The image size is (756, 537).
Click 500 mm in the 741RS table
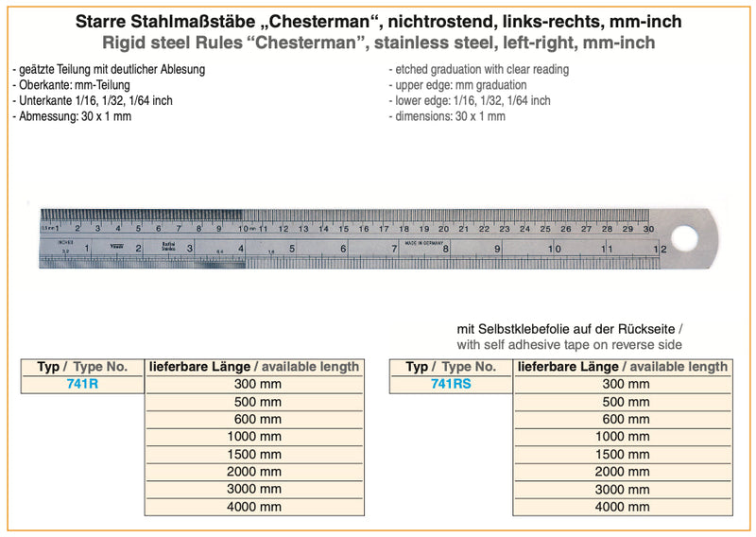point(625,402)
